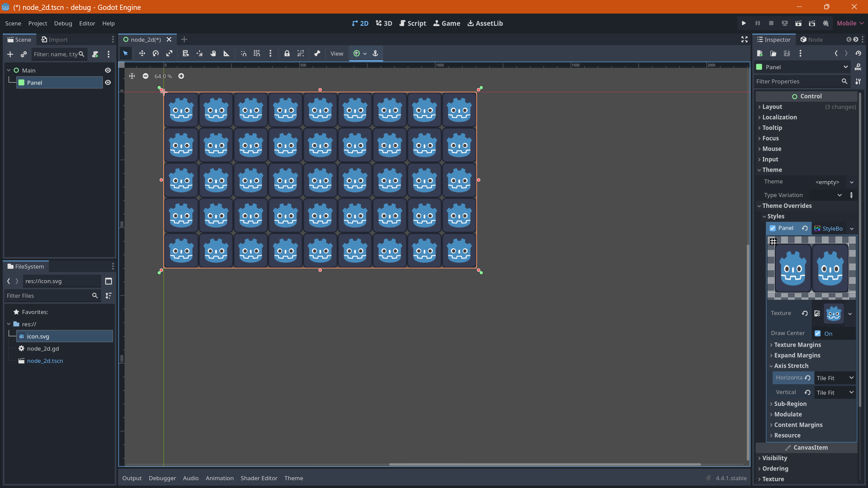Open the documentation for Panel
This screenshot has width=868, height=488.
click(x=858, y=67)
